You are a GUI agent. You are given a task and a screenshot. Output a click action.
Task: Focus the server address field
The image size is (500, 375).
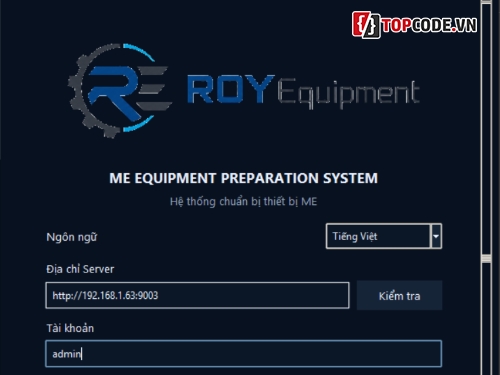(x=197, y=295)
